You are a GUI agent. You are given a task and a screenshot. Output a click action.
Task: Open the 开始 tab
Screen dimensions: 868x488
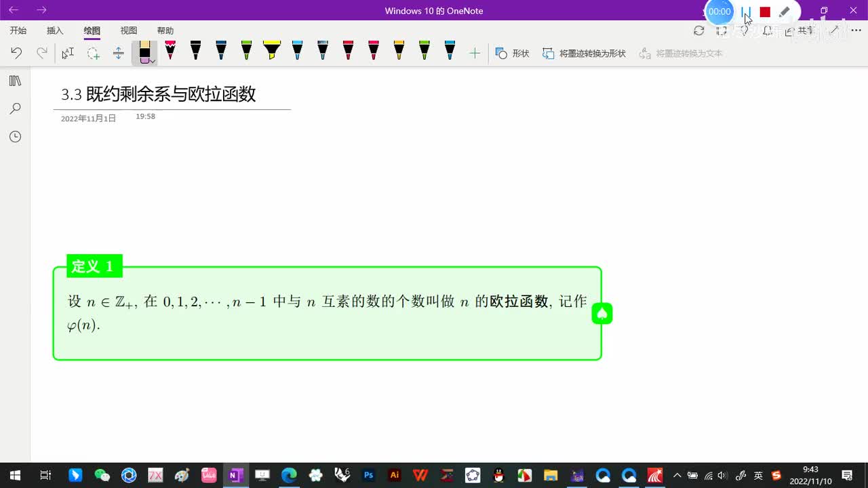pyautogui.click(x=18, y=30)
